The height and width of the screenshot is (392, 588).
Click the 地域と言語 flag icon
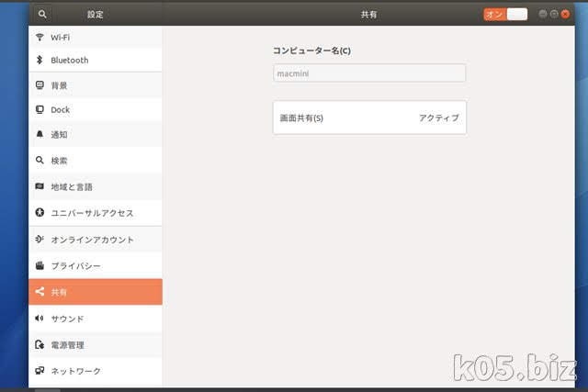40,186
